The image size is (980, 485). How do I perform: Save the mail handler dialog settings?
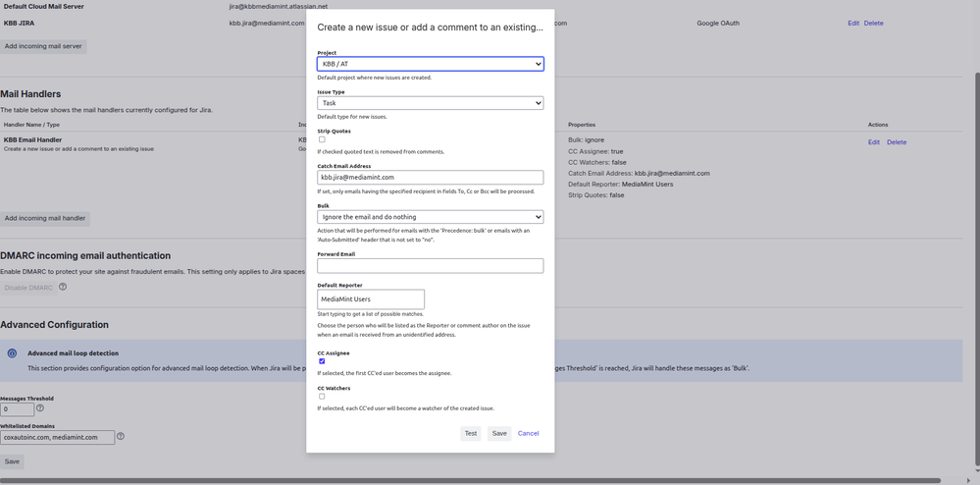tap(499, 434)
